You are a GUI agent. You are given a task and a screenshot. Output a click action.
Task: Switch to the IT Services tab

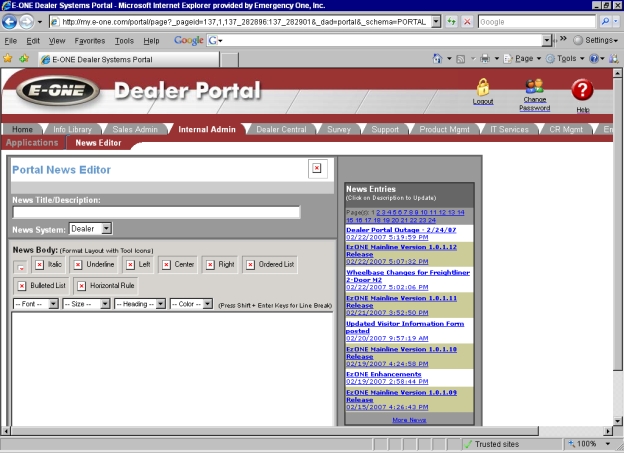pyautogui.click(x=509, y=129)
